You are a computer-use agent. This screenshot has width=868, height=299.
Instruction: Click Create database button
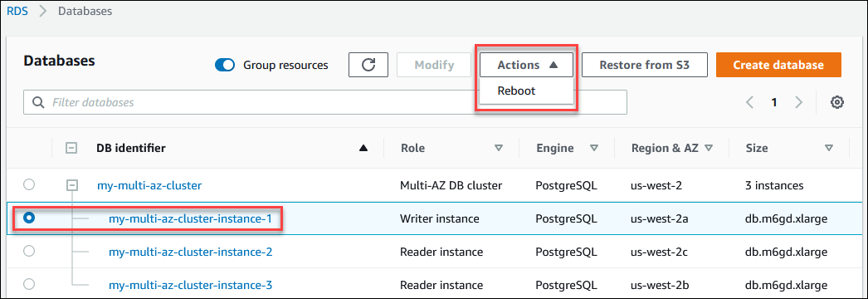(x=778, y=65)
